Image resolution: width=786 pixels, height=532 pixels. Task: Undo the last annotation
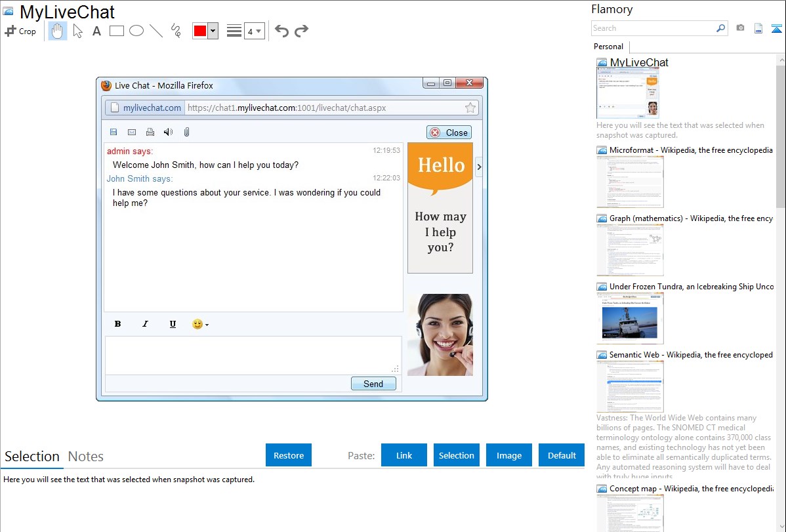point(281,31)
